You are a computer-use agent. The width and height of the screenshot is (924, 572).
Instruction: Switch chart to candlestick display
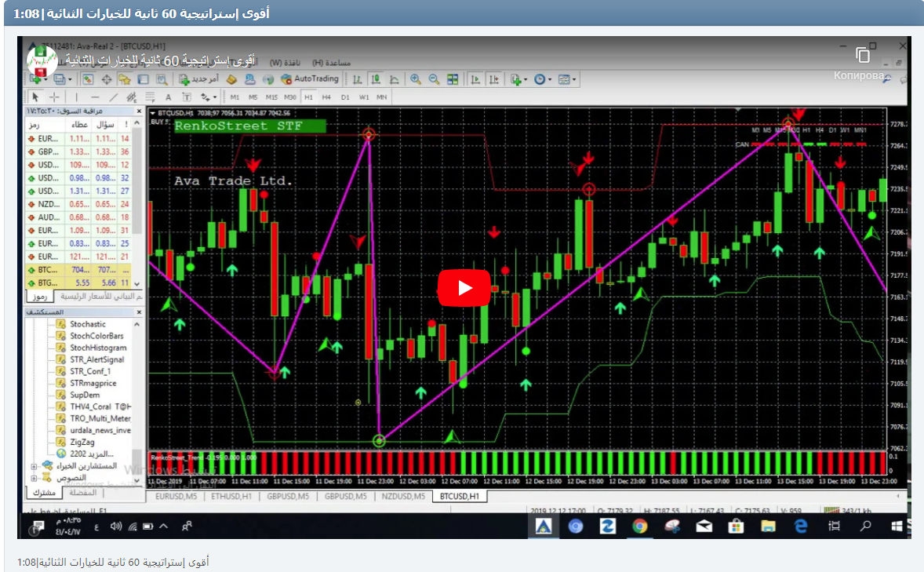pos(375,79)
